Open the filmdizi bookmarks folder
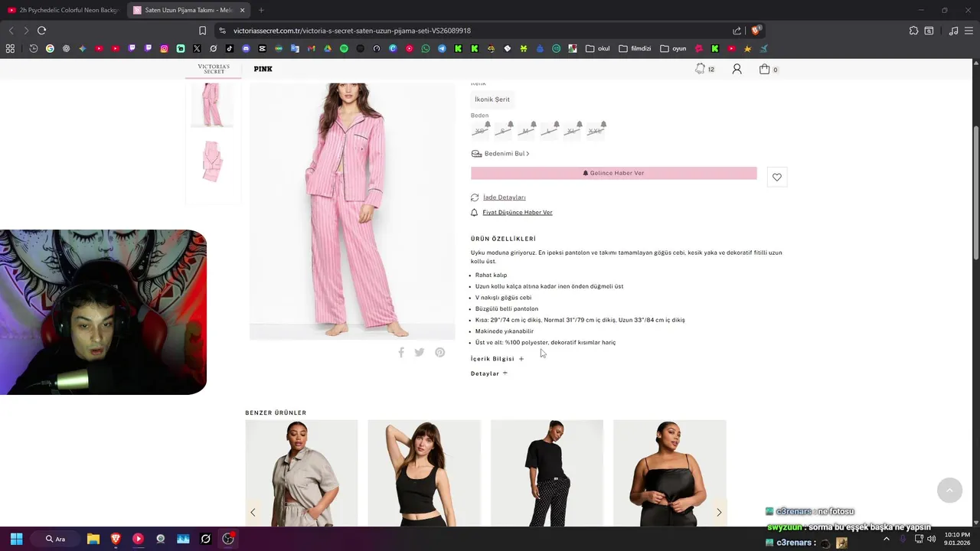Viewport: 980px width, 551px height. tap(635, 48)
